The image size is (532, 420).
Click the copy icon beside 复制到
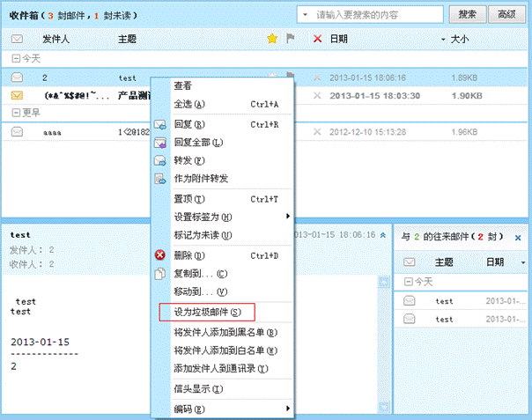pyautogui.click(x=160, y=274)
